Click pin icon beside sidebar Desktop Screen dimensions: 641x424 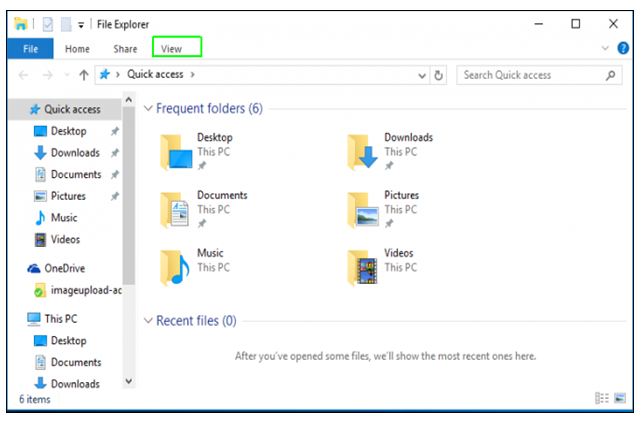(115, 131)
